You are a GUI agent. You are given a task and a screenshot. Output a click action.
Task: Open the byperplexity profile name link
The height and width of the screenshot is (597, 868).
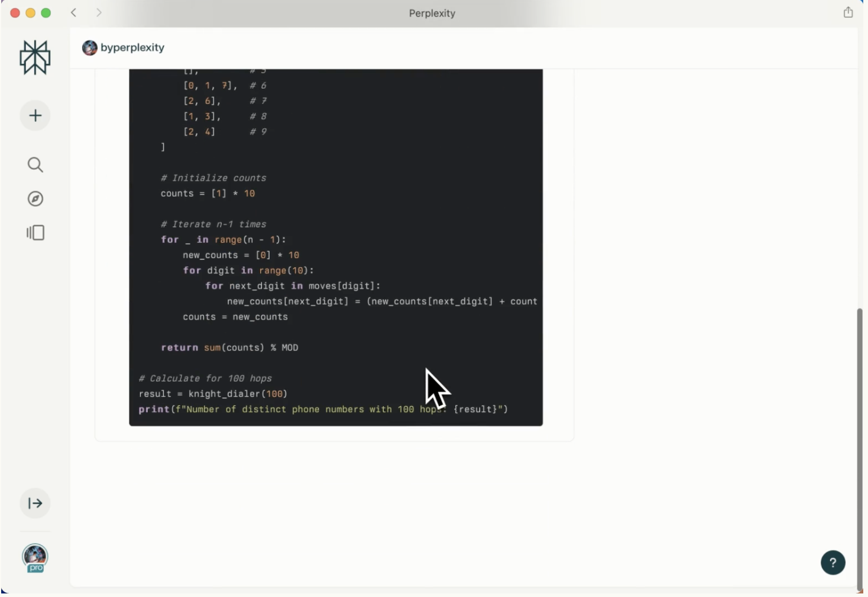pos(132,48)
